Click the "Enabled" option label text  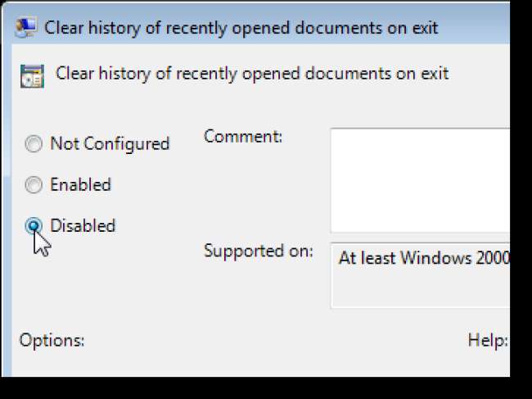tap(80, 185)
